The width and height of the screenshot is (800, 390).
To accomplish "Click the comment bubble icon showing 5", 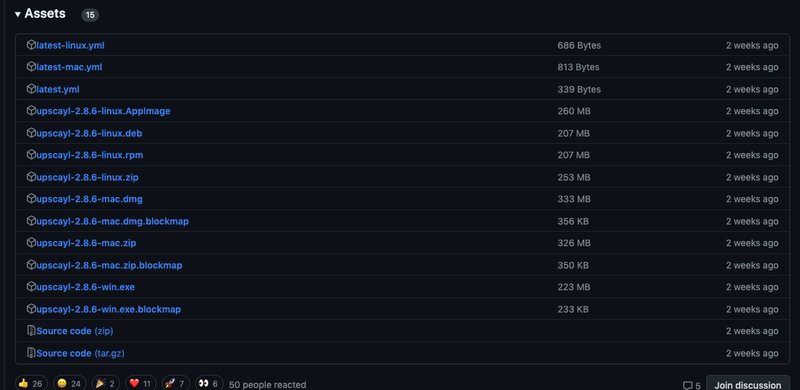I will [687, 385].
